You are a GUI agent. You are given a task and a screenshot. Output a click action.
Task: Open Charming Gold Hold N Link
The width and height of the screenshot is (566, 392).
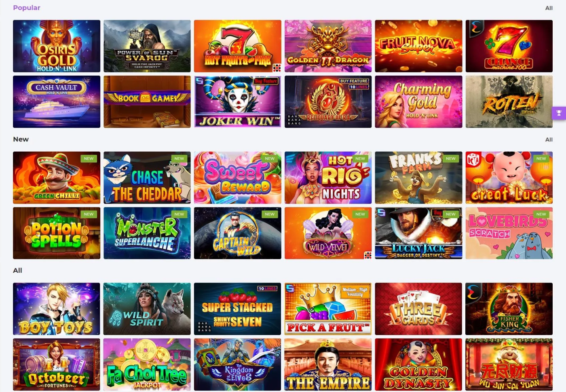click(418, 102)
